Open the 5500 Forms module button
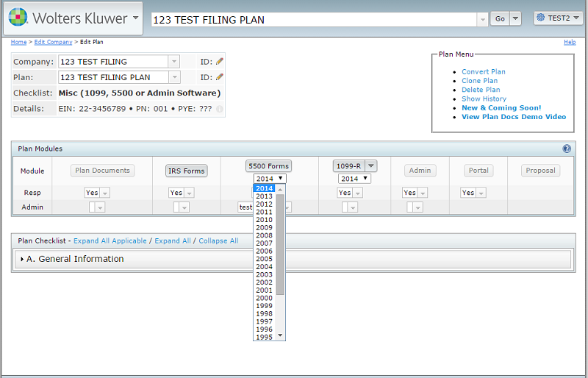This screenshot has width=588, height=378. coord(268,166)
